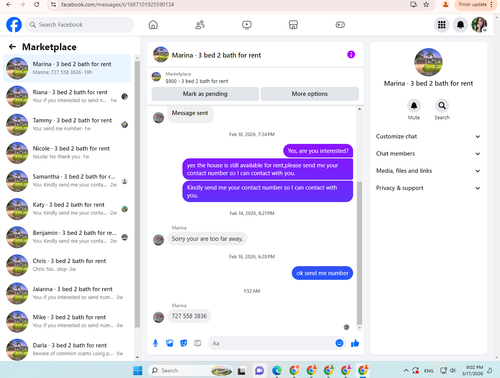Open the Facebook menu grid icon

click(442, 25)
